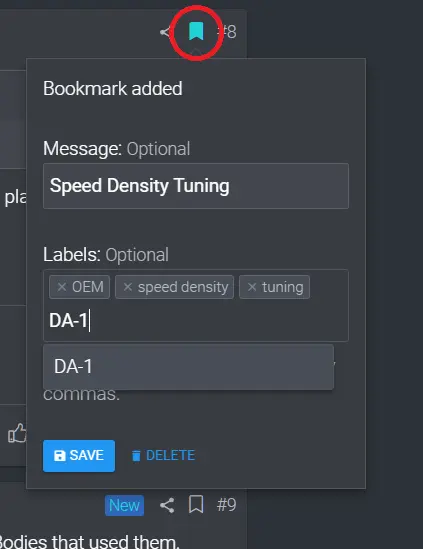Click the share icon on post #8
The width and height of the screenshot is (423, 549).
165,32
